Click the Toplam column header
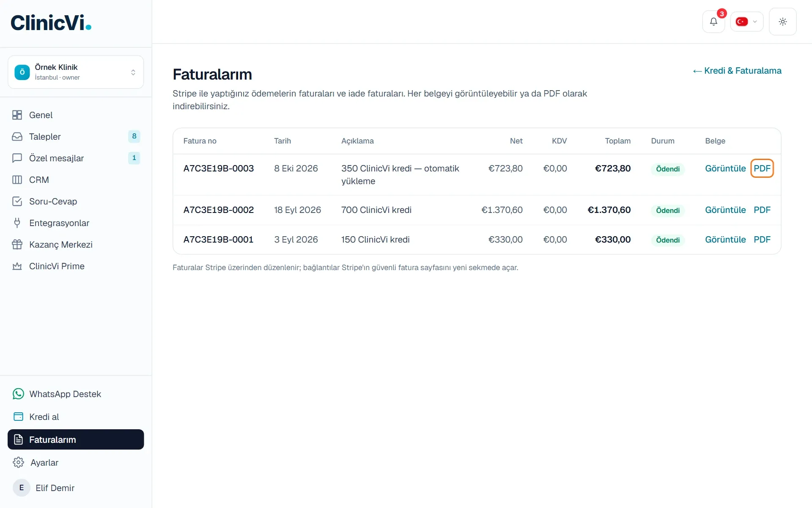Screen dimensions: 812x508 click(x=617, y=141)
